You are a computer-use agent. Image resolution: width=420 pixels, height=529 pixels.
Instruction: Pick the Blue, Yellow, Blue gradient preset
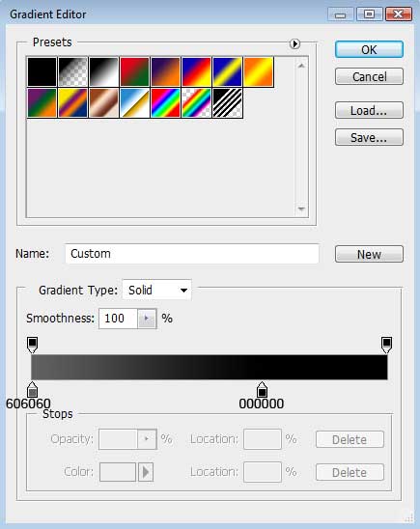(x=228, y=71)
